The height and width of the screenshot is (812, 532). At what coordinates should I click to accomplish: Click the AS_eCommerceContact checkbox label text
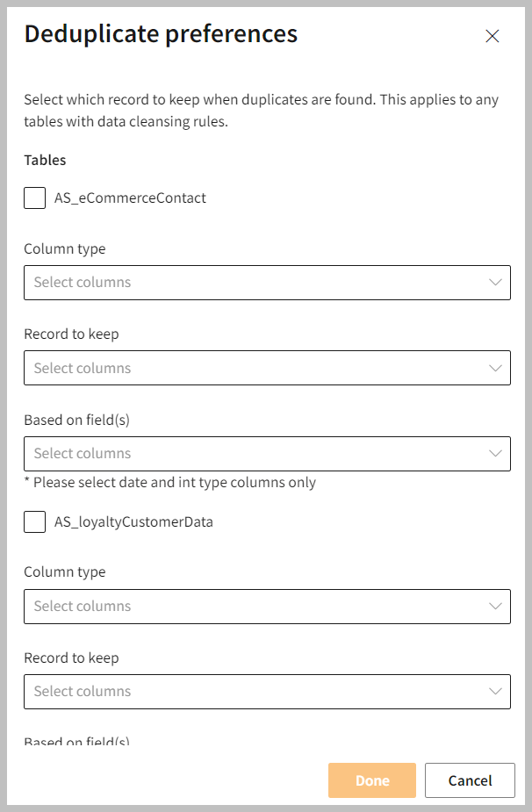point(130,198)
